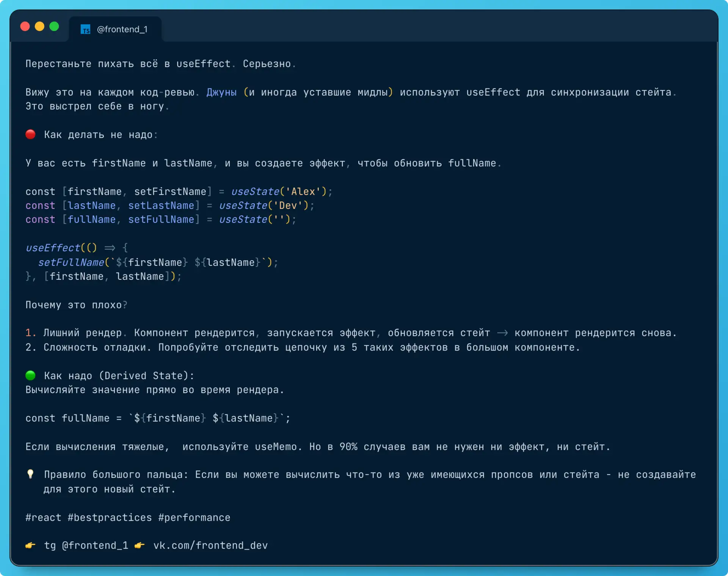728x576 pixels.
Task: Click the text 'Правило большого пальца:'
Action: click(x=116, y=475)
